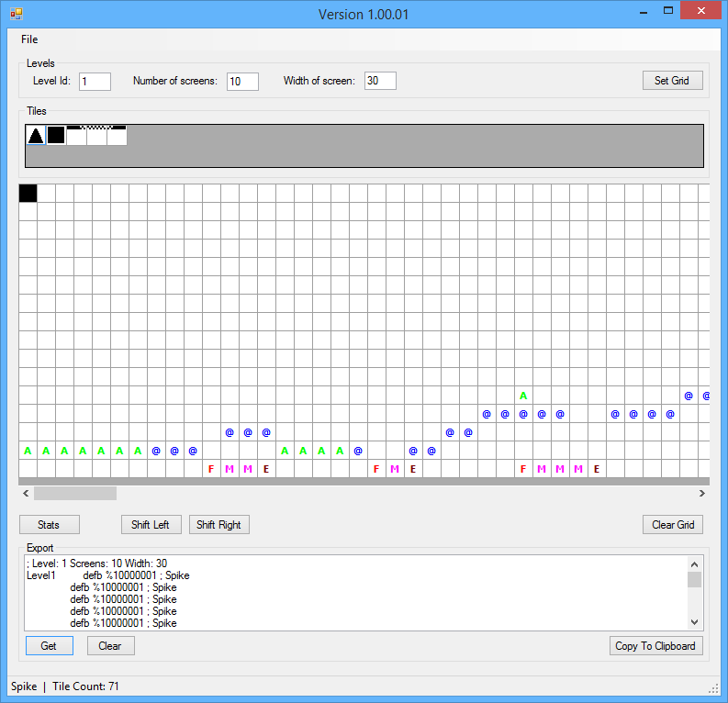Shift the grid right

[x=218, y=524]
